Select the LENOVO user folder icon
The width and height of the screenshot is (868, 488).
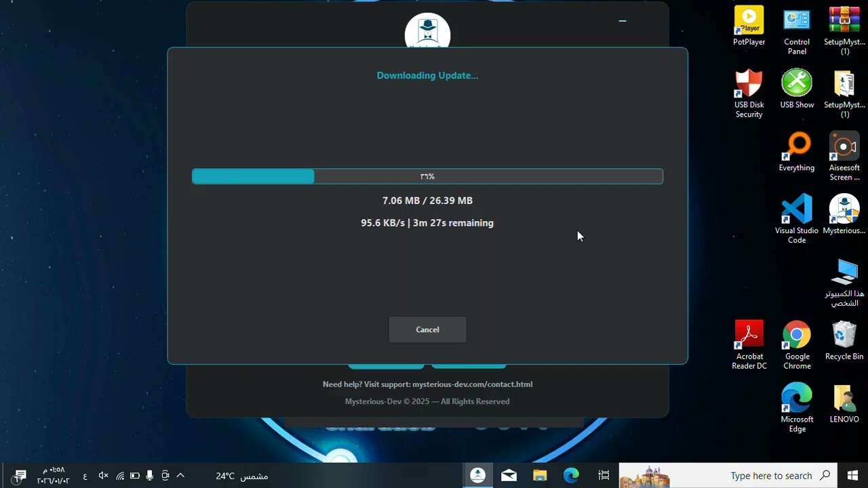(844, 403)
